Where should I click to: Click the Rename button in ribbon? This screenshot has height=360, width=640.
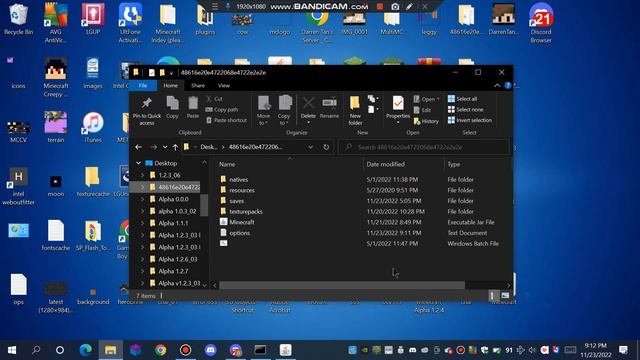click(329, 108)
